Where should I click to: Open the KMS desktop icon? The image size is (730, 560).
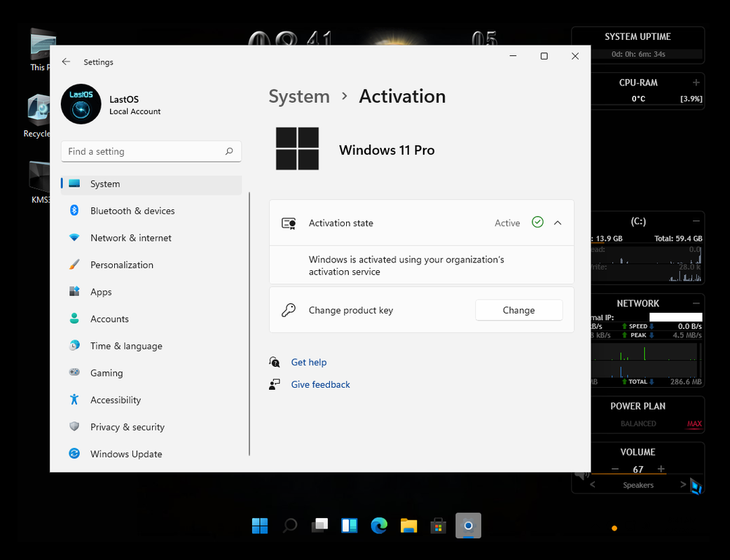pos(40,182)
